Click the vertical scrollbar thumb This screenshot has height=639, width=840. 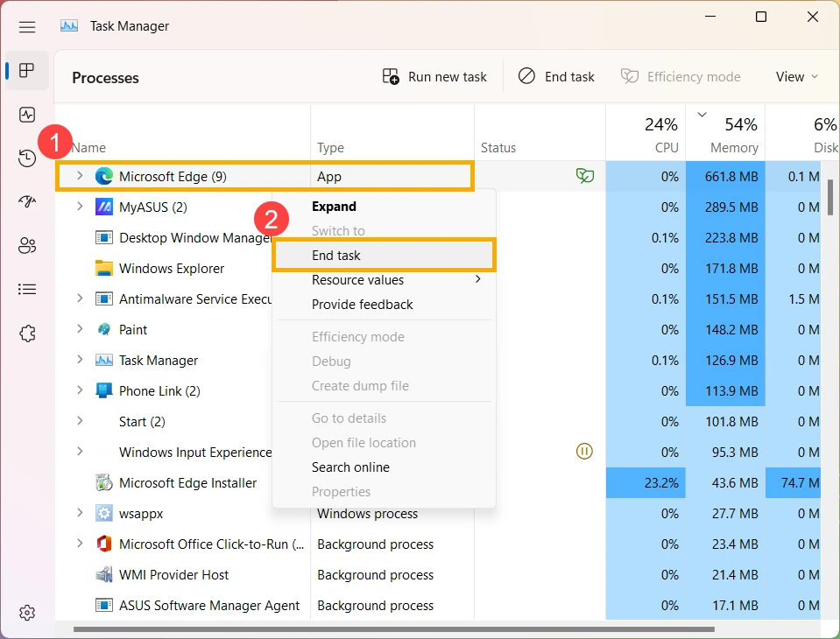point(830,197)
